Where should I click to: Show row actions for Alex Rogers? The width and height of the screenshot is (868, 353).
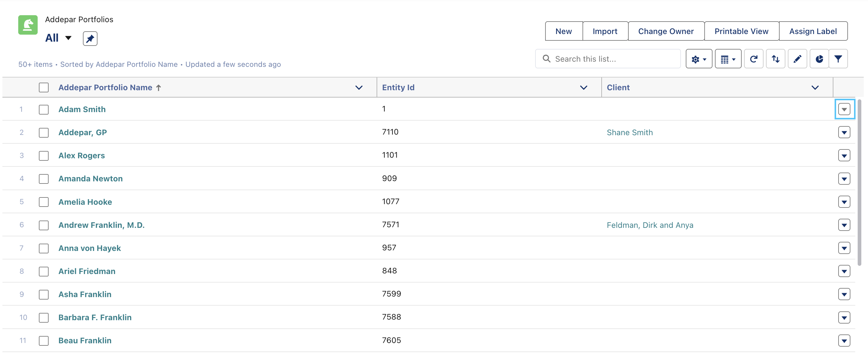pos(844,156)
